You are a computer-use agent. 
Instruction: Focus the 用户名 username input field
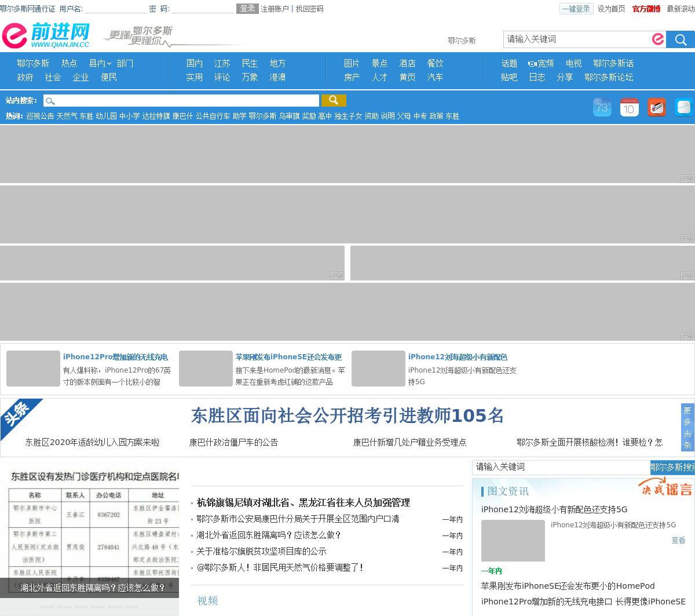116,9
